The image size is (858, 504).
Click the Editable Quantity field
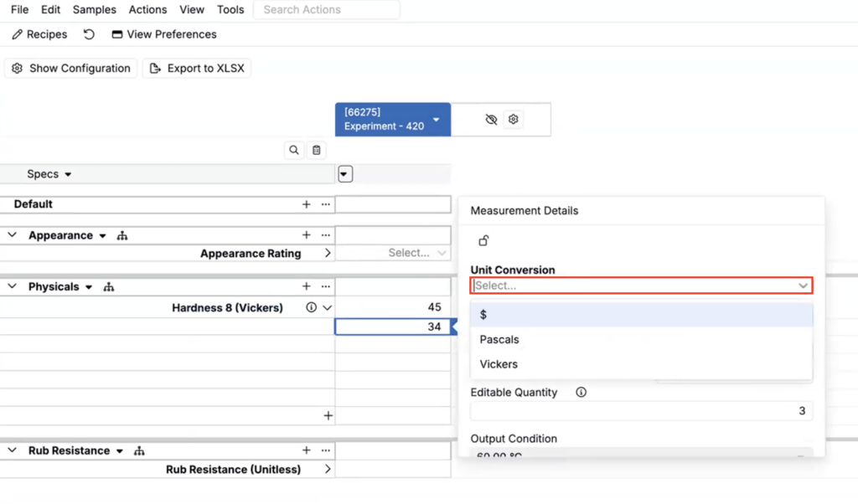[641, 411]
